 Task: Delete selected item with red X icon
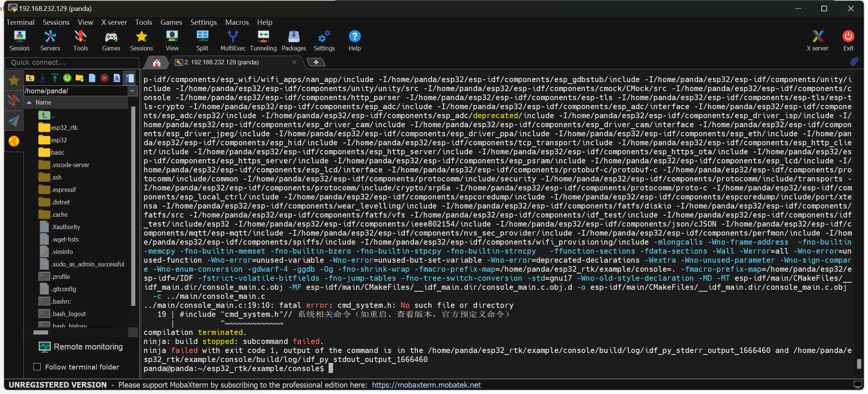105,78
